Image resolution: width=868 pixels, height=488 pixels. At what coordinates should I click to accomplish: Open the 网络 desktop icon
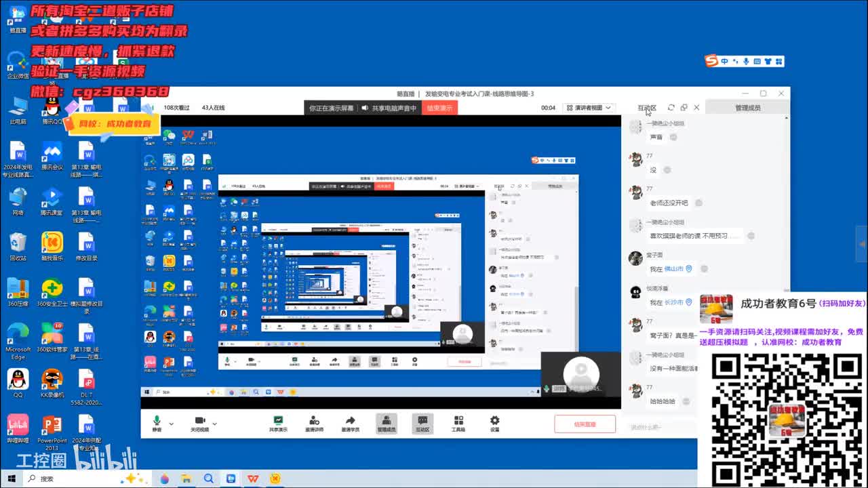[18, 202]
